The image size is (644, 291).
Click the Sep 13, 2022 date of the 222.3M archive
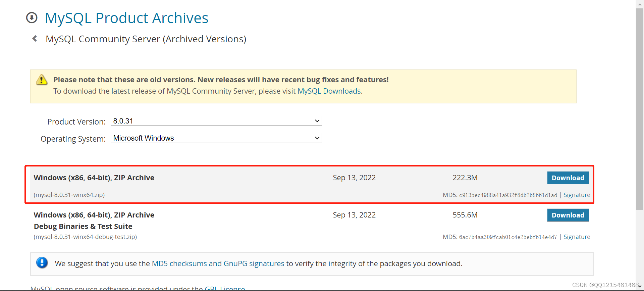(x=354, y=178)
